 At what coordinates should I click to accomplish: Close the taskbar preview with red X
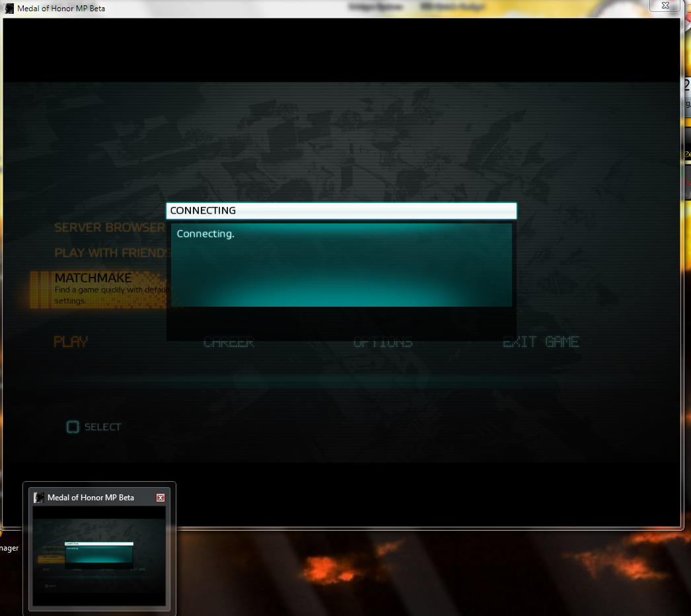[x=161, y=498]
